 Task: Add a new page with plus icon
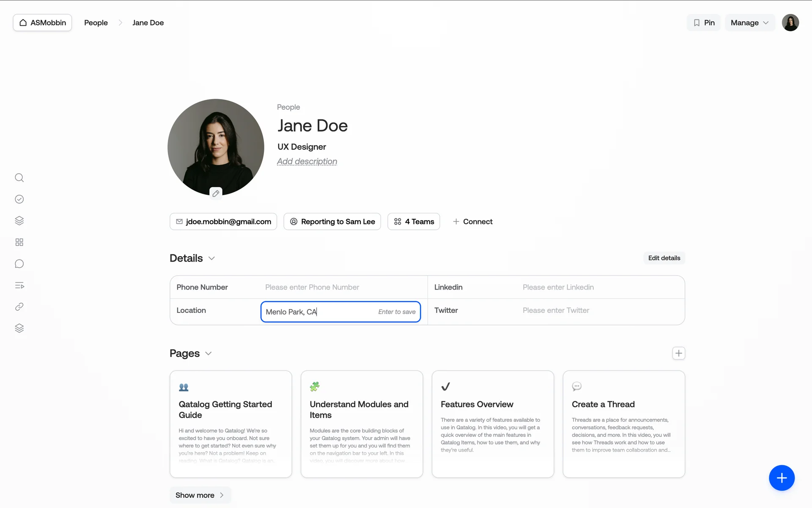point(678,353)
